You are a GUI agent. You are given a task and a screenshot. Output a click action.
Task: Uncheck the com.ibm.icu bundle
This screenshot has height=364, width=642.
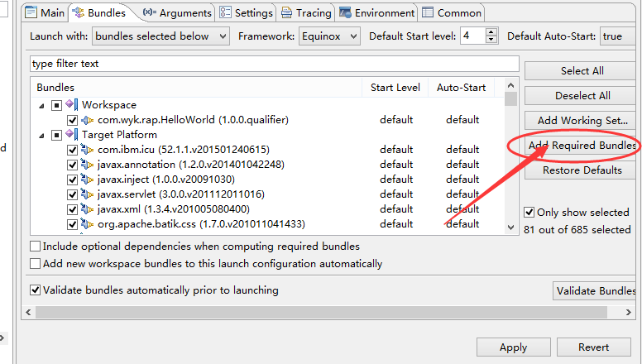coord(73,150)
